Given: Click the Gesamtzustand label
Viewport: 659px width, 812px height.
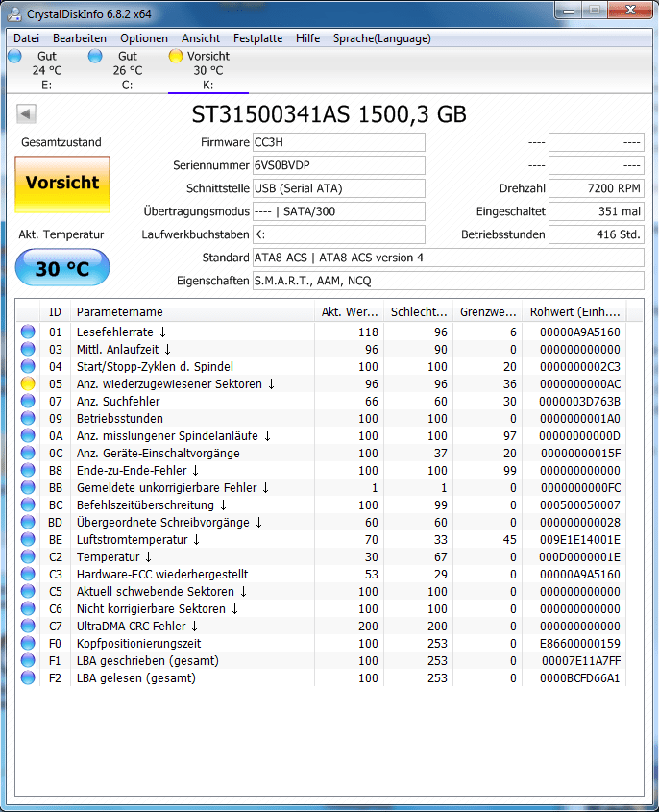Looking at the screenshot, I should (61, 142).
